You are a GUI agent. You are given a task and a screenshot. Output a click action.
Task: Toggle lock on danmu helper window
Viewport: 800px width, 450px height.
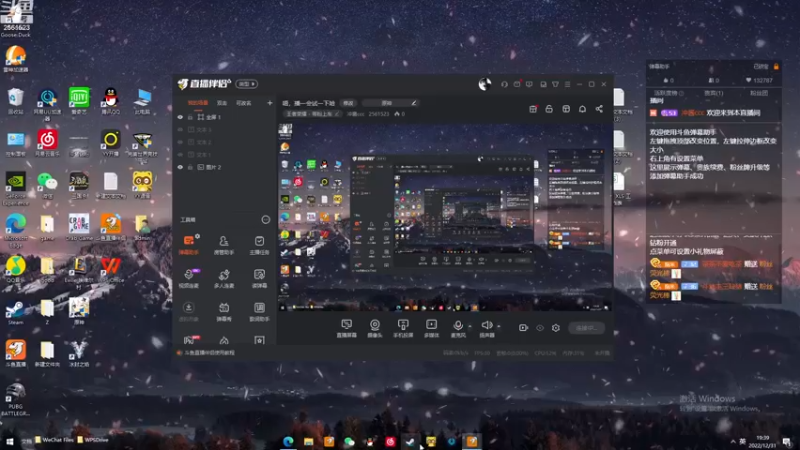[x=776, y=66]
